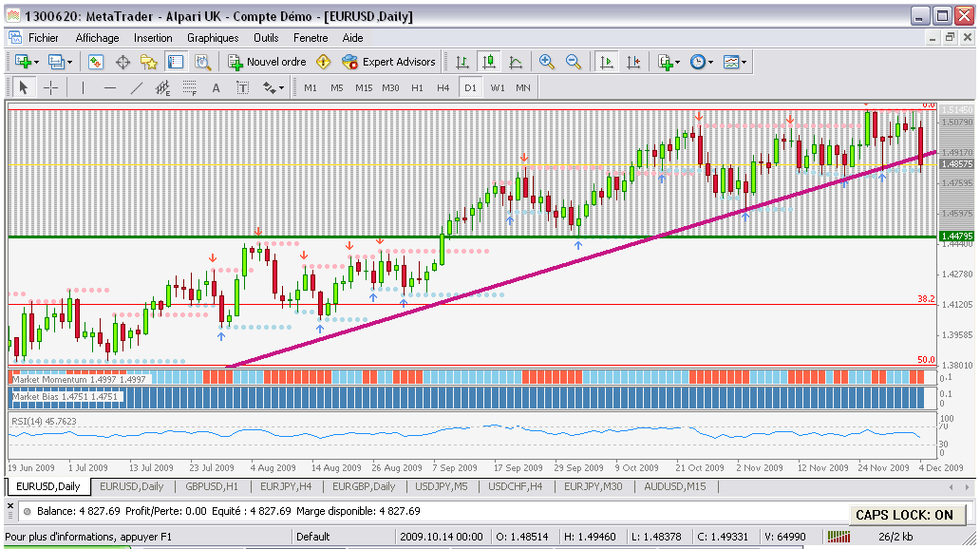Switch to the AUDUSD,M15 chart tab

(675, 486)
